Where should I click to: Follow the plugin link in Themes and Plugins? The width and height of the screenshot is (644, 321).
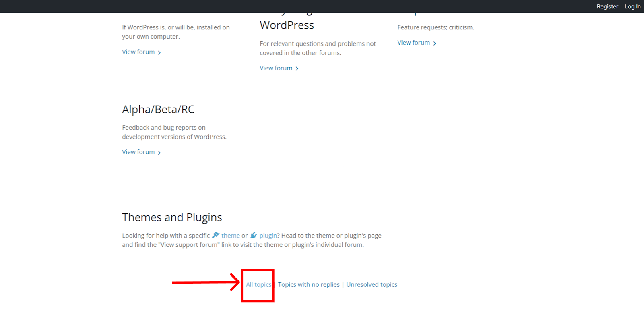(x=268, y=236)
